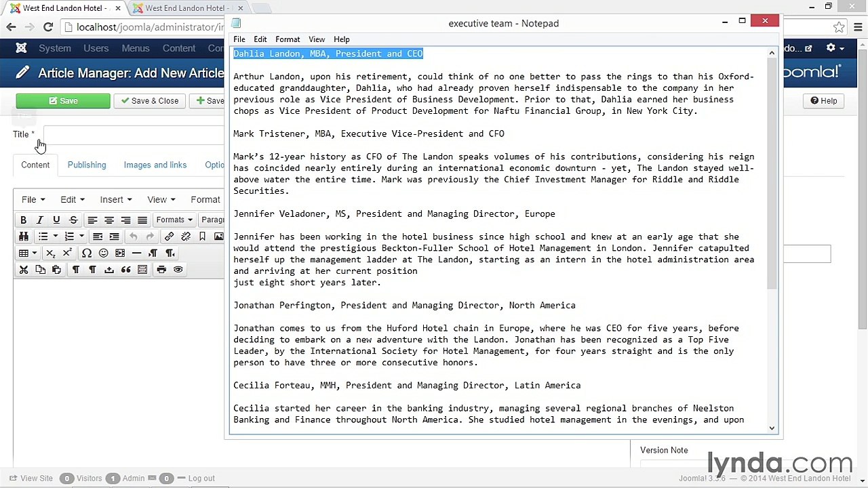Click into the article Title field
868x488 pixels.
click(134, 135)
